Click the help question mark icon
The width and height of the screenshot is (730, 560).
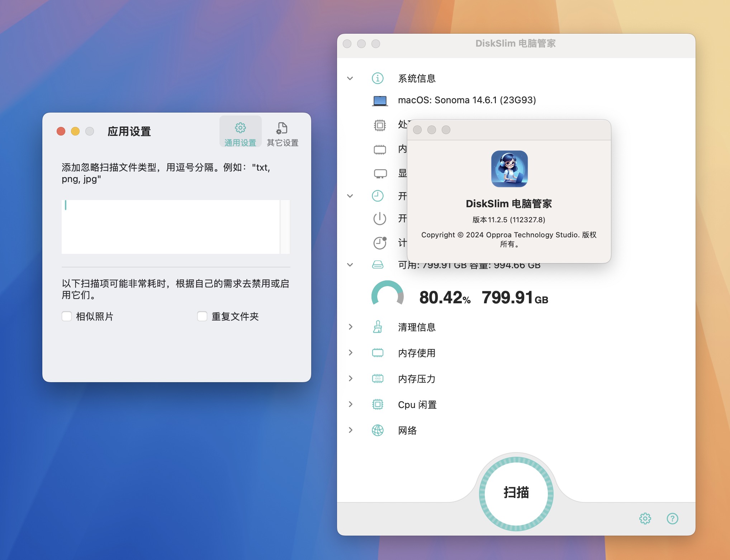(672, 518)
